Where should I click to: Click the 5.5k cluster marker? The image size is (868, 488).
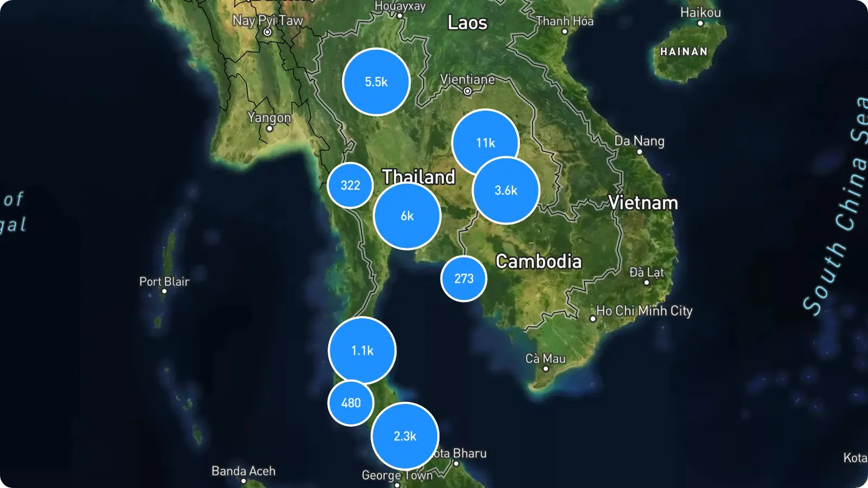(x=376, y=82)
